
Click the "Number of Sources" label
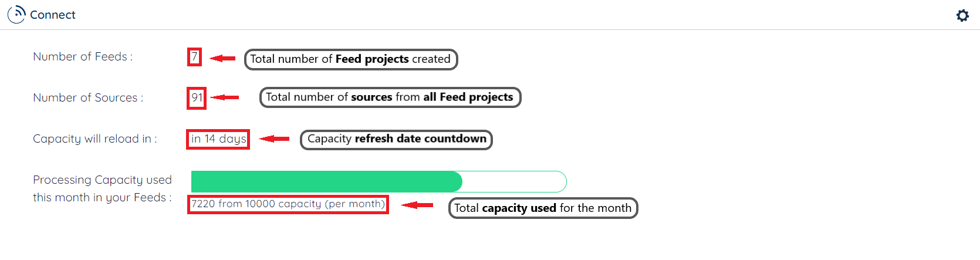(x=88, y=97)
